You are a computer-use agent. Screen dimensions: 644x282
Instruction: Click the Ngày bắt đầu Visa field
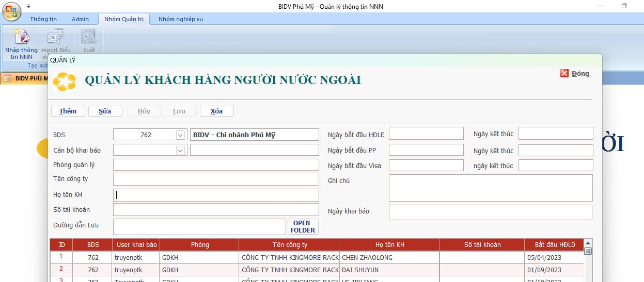[x=426, y=165]
